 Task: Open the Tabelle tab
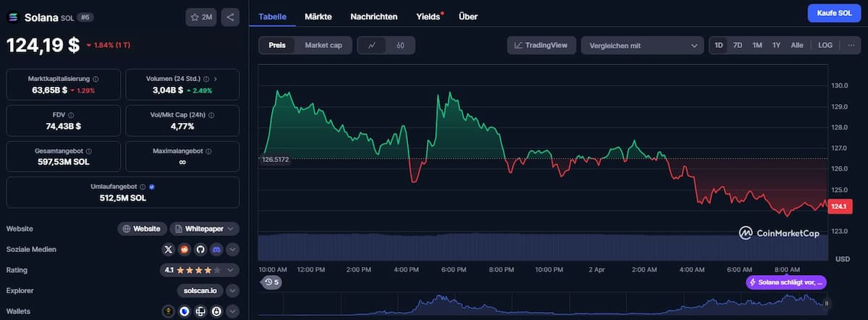tap(272, 16)
